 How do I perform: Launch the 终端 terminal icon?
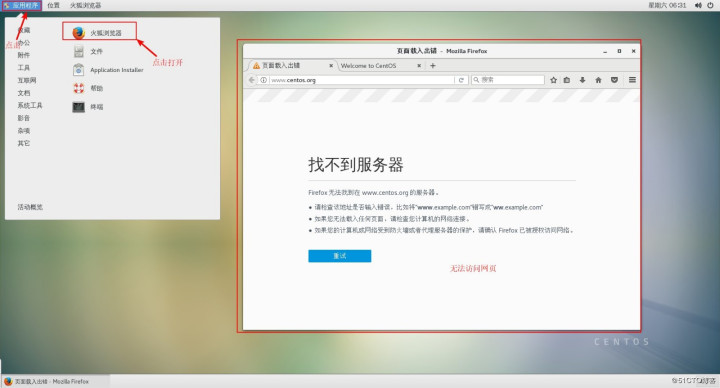[x=79, y=107]
